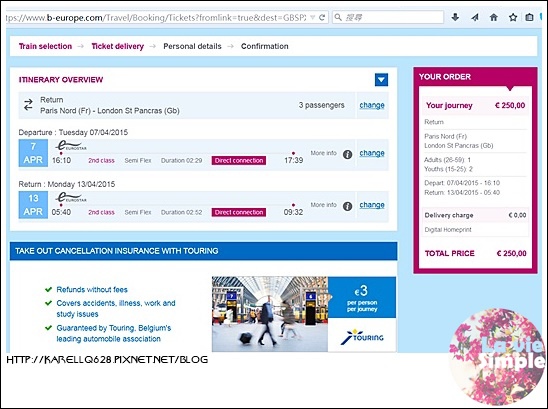The image size is (548, 409).
Task: Click 'Semi Flex' fare on 16:10 train
Action: click(x=138, y=160)
